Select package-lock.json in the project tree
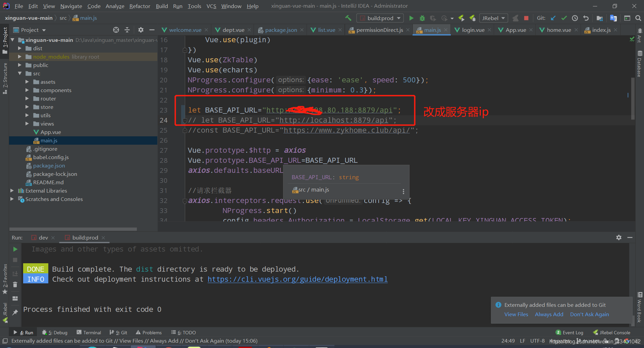The image size is (644, 348). (x=55, y=174)
